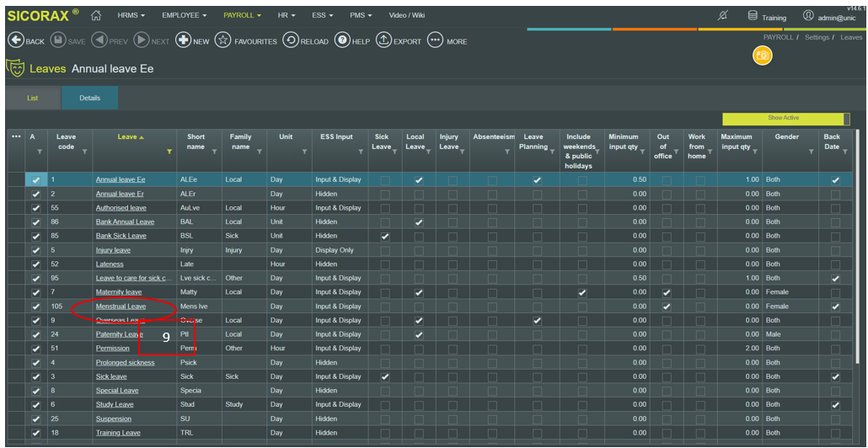Toggle Local Leave for Annual leave Ee

419,179
